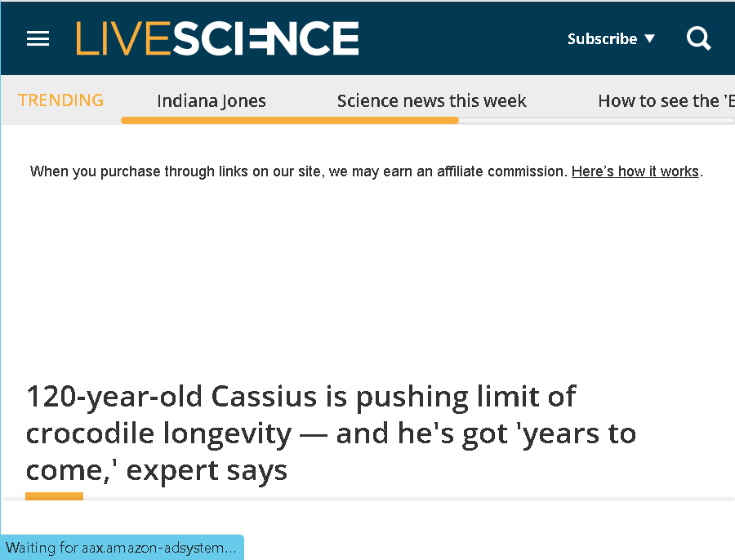Click the magnifying glass search icon
Viewport: 735px width, 560px height.
(x=698, y=38)
